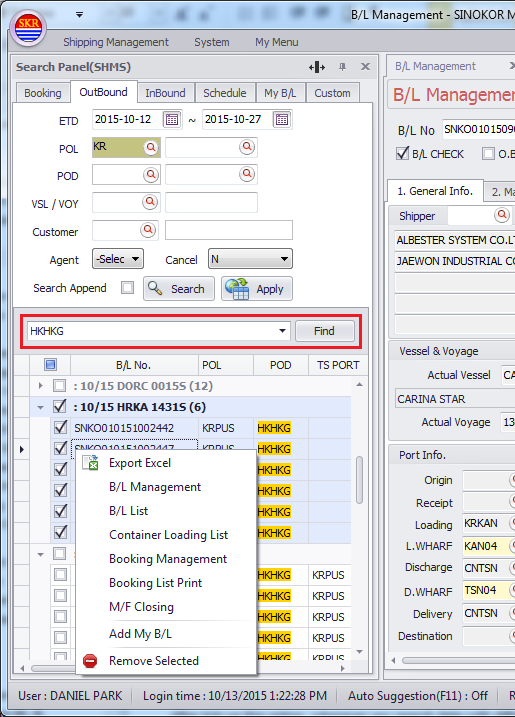515x717 pixels.
Task: Click the Search button
Action: point(179,289)
